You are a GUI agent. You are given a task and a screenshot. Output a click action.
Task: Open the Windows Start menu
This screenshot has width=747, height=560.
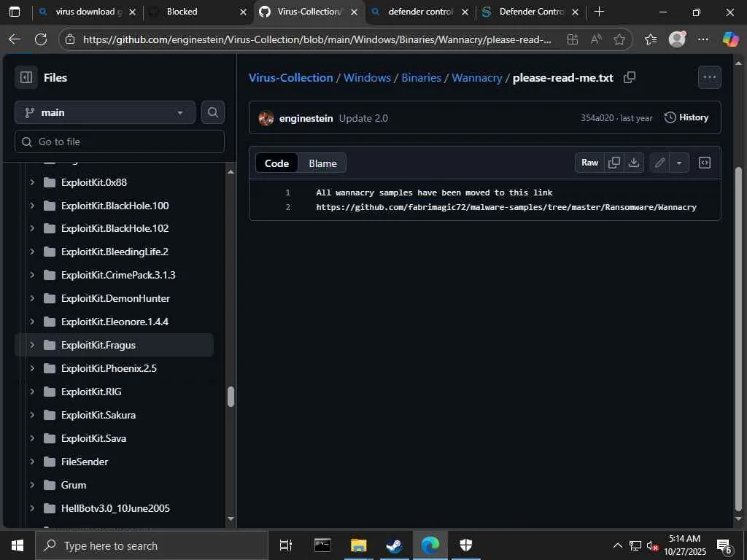point(18,545)
